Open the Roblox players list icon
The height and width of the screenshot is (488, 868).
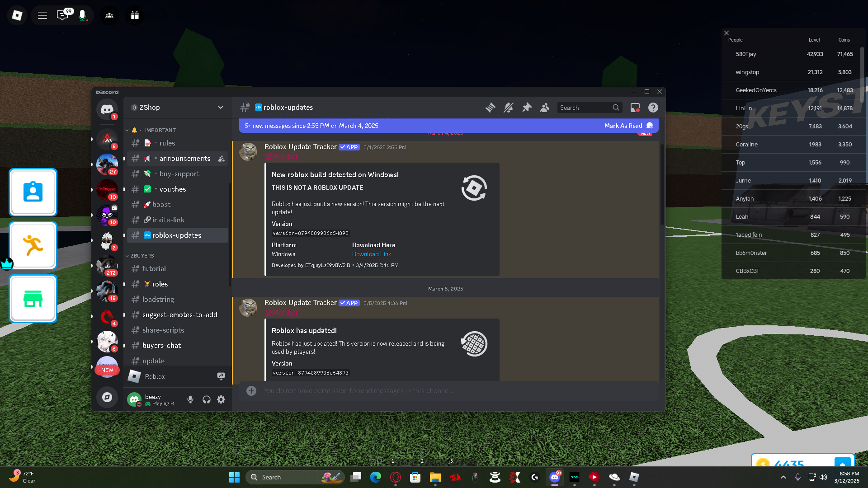(109, 15)
